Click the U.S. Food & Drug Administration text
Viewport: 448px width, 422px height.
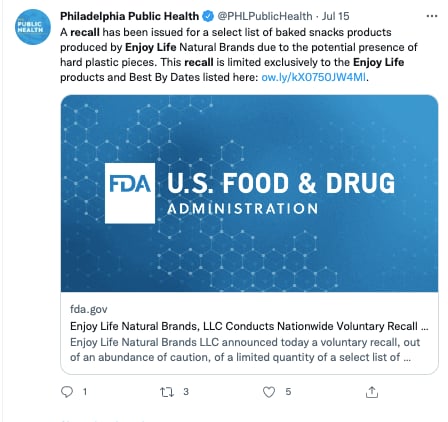click(281, 193)
